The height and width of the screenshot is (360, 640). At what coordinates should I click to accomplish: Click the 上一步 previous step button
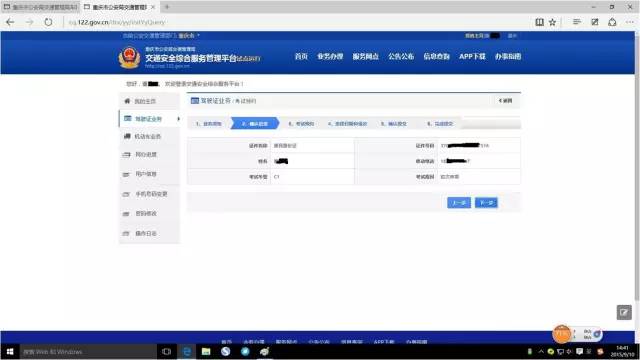pyautogui.click(x=459, y=203)
